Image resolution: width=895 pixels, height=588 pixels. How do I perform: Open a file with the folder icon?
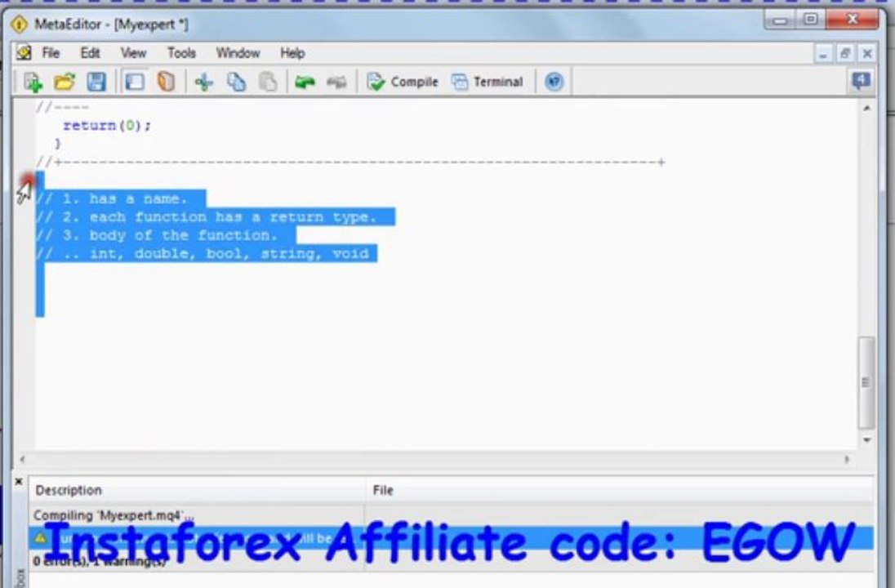pyautogui.click(x=65, y=82)
